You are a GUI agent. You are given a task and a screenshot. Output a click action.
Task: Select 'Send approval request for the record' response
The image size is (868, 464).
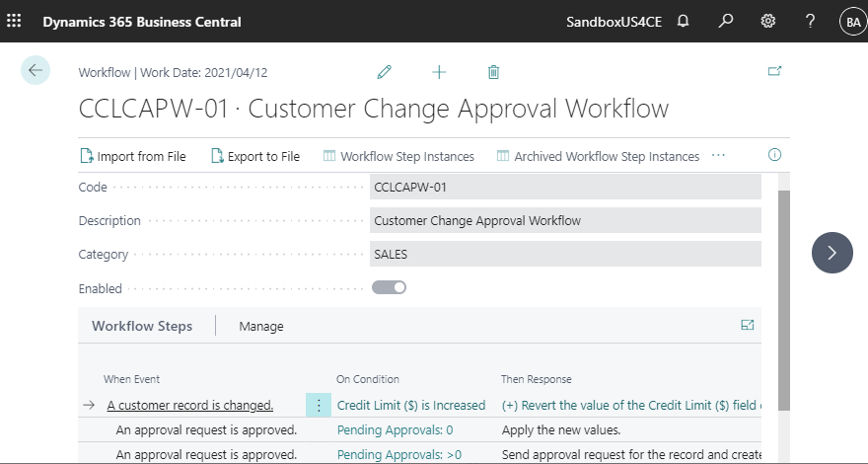click(x=631, y=454)
